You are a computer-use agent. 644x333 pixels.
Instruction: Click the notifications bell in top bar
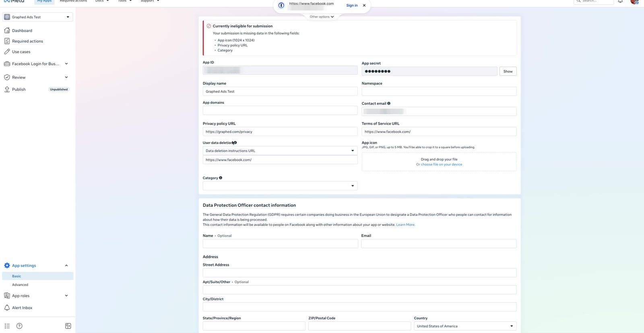click(620, 1)
